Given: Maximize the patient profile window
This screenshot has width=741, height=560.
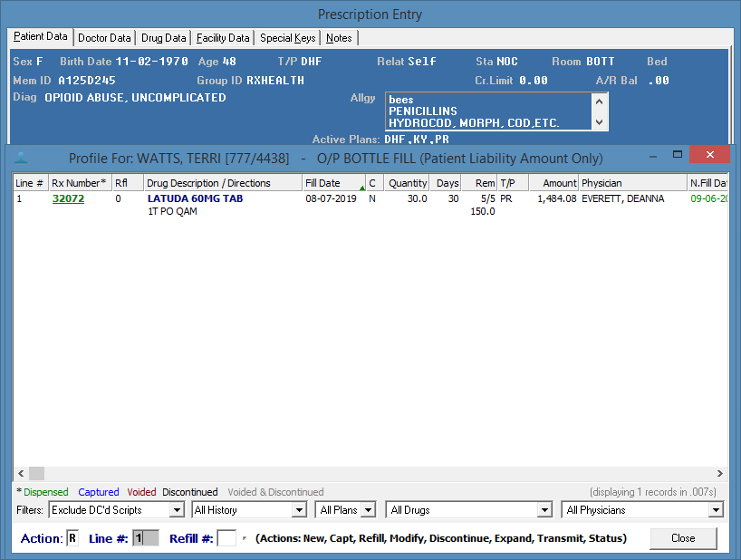Looking at the screenshot, I should click(678, 155).
